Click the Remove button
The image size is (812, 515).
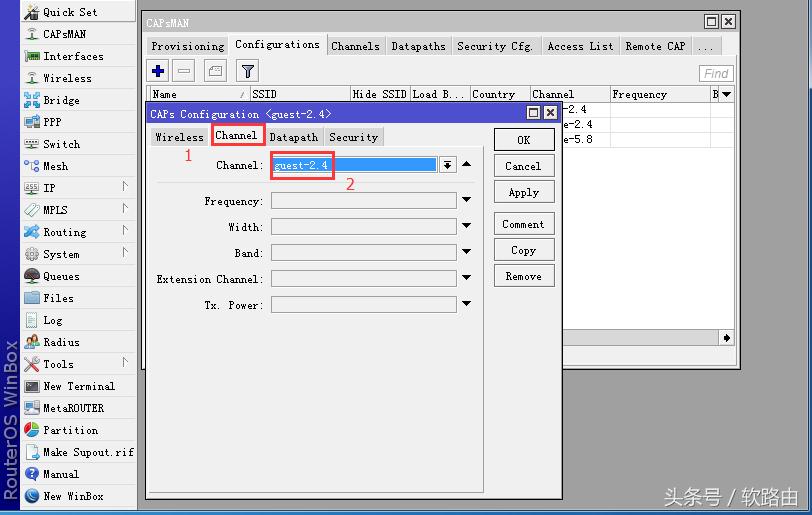(524, 276)
